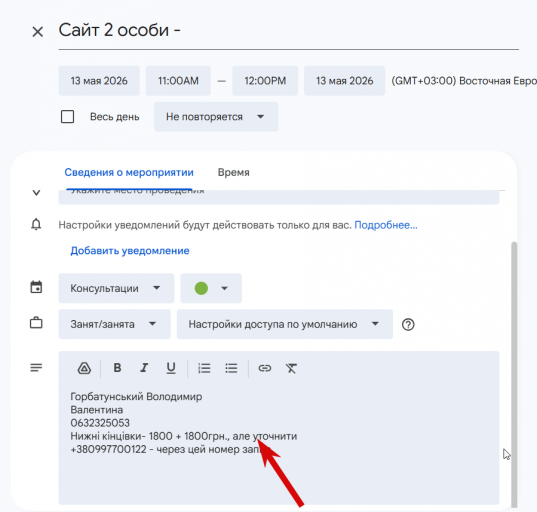This screenshot has width=537, height=512.
Task: Open the 'Занят/занята' availability dropdown
Action: tap(114, 324)
